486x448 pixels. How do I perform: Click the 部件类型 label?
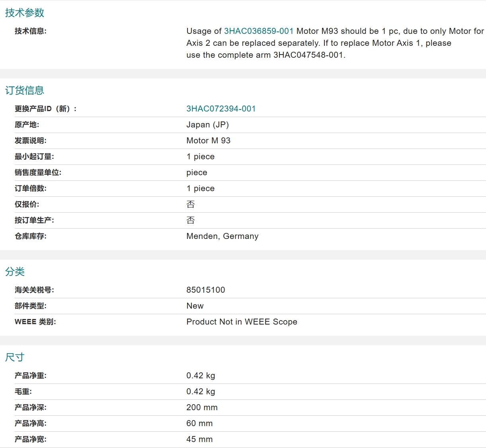[31, 306]
